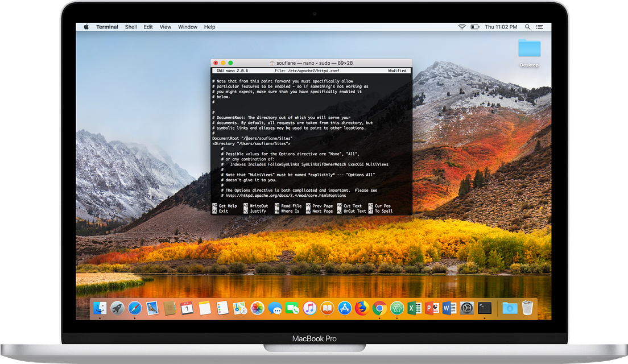Launch Google Chrome
Screen dimensions: 628x364
[x=379, y=308]
